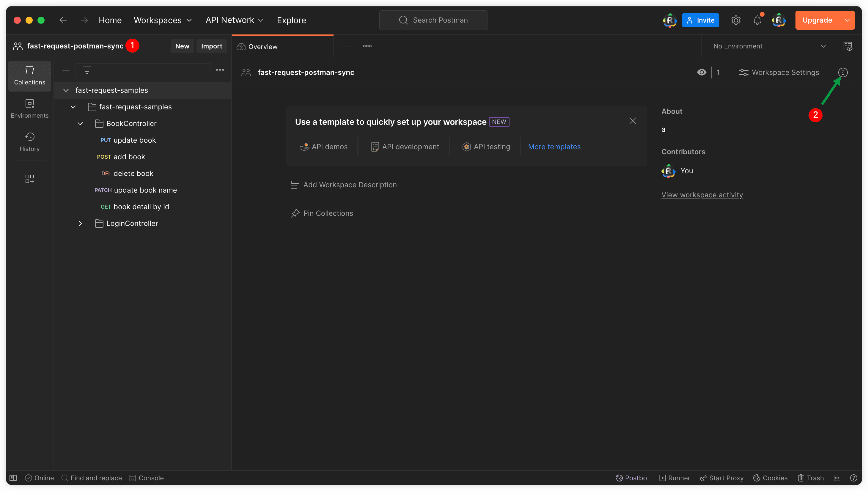Click the Search Postman field
This screenshot has width=868, height=491.
point(433,20)
